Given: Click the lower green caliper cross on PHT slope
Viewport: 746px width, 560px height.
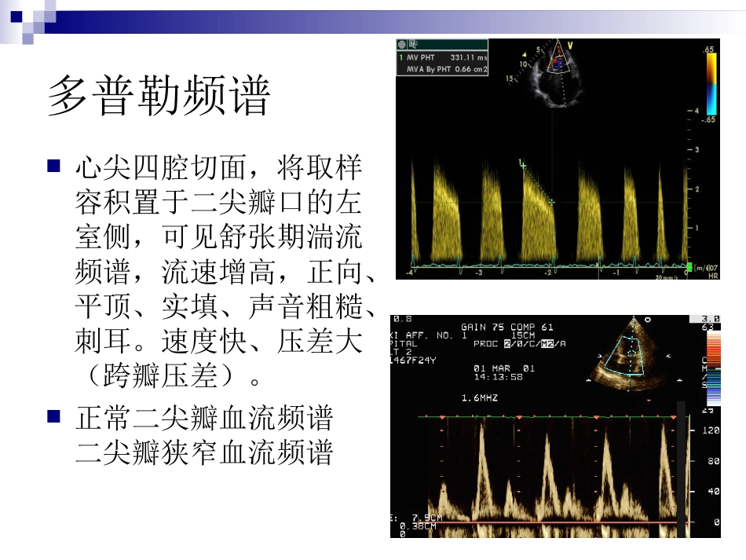Looking at the screenshot, I should click(x=551, y=202).
